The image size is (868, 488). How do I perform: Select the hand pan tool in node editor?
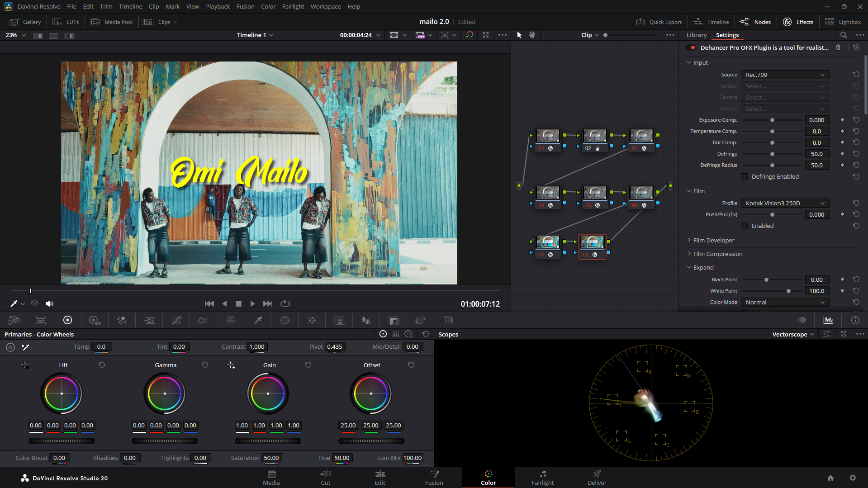pyautogui.click(x=532, y=35)
